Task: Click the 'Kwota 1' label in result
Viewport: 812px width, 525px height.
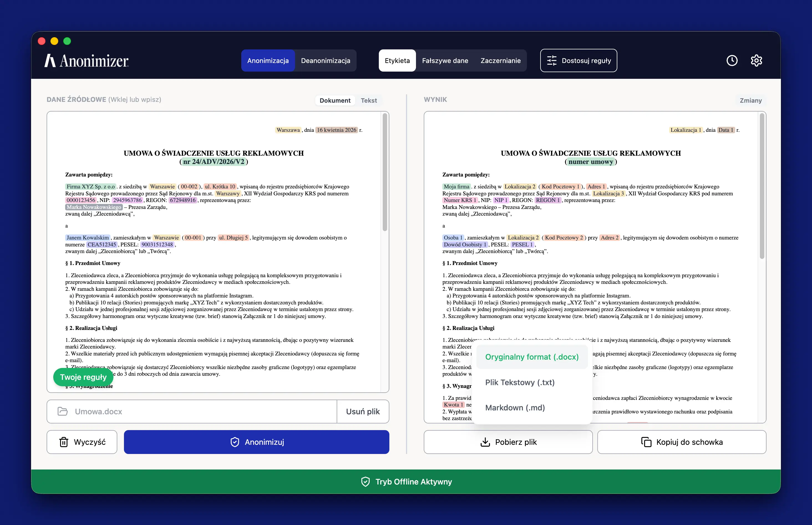Action: (453, 405)
